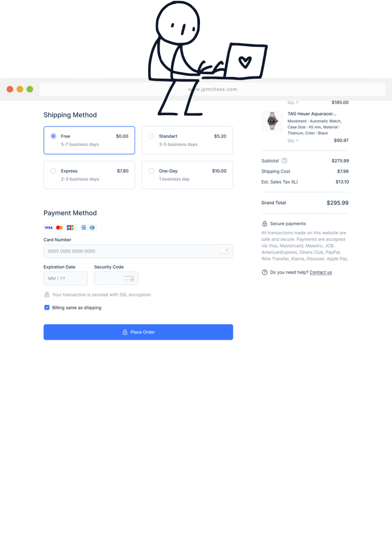
Task: Focus the Card Number input field
Action: coord(138,251)
